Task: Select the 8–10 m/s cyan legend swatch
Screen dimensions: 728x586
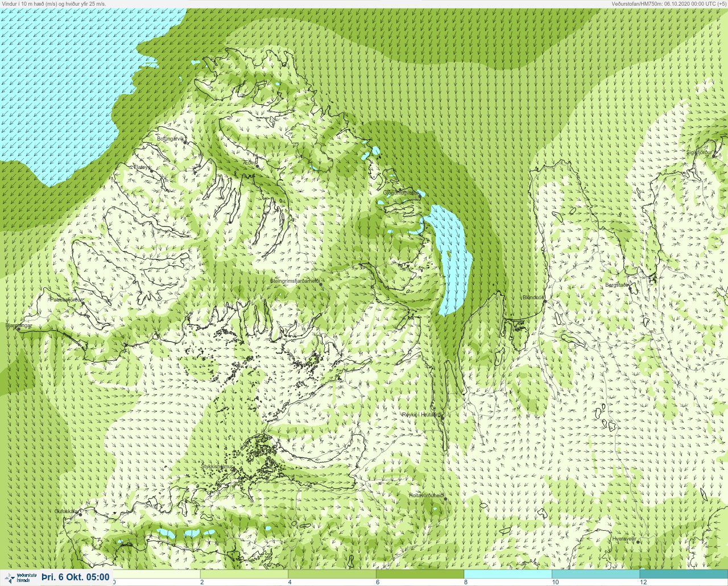Action: tap(508, 574)
